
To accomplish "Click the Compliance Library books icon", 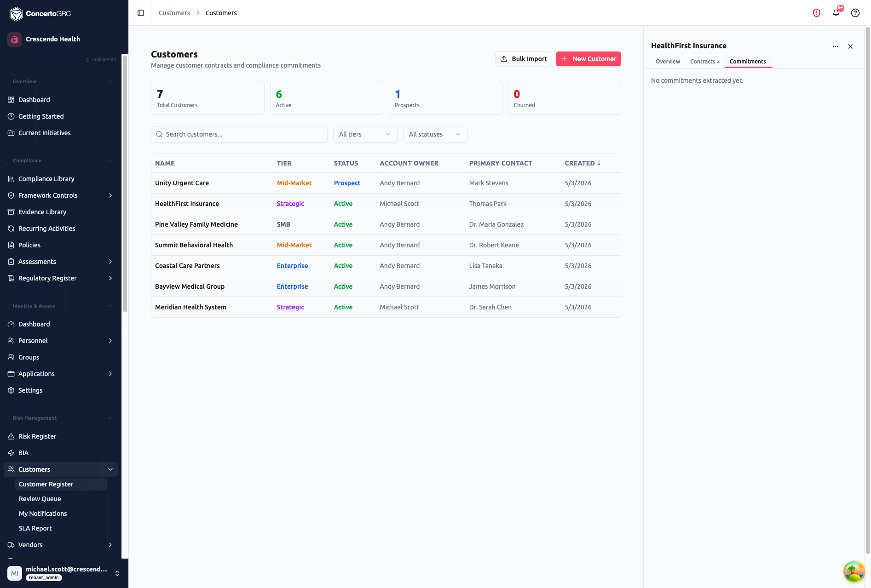I will 11,179.
